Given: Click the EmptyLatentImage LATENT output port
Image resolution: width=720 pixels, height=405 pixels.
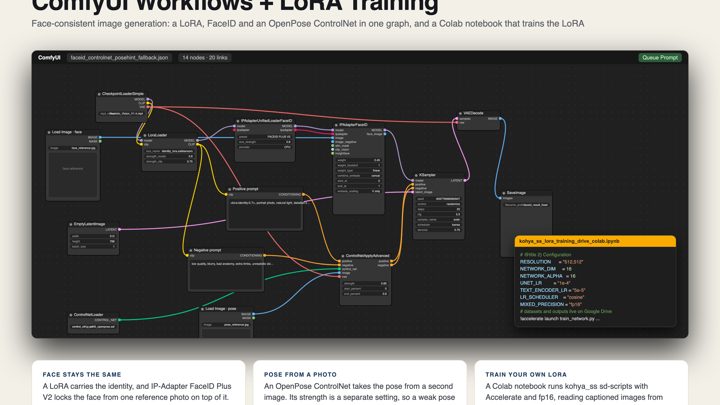Looking at the screenshot, I should click(x=119, y=230).
